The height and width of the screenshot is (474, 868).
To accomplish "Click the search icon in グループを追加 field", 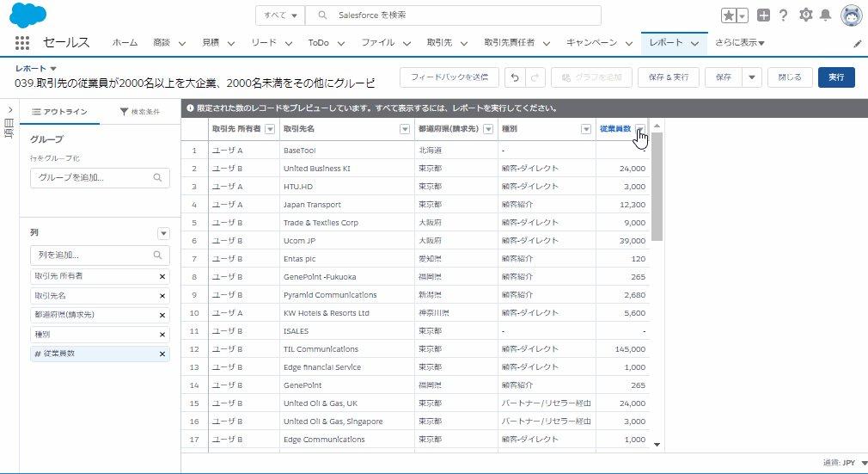I will coord(158,178).
